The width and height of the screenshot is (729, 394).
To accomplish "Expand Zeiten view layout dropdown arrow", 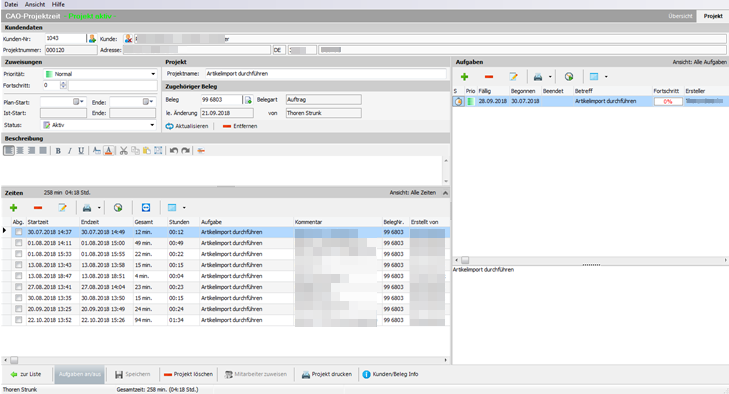I will point(184,208).
